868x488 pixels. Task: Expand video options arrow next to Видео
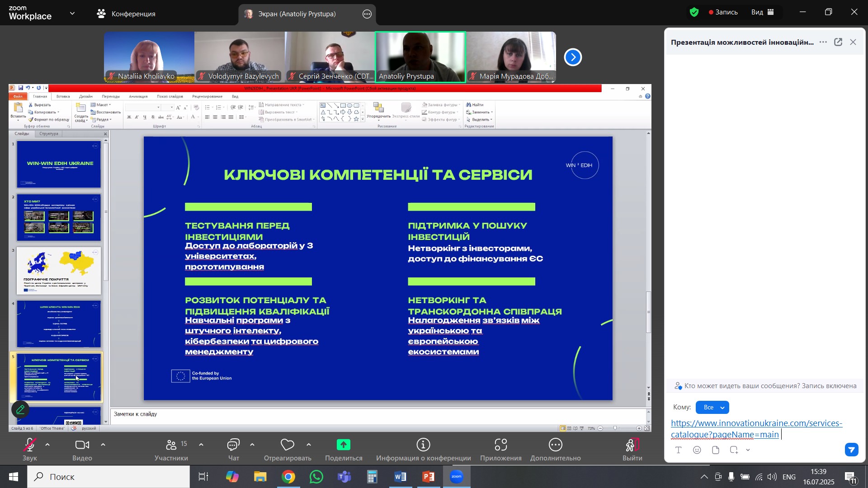[103, 445]
